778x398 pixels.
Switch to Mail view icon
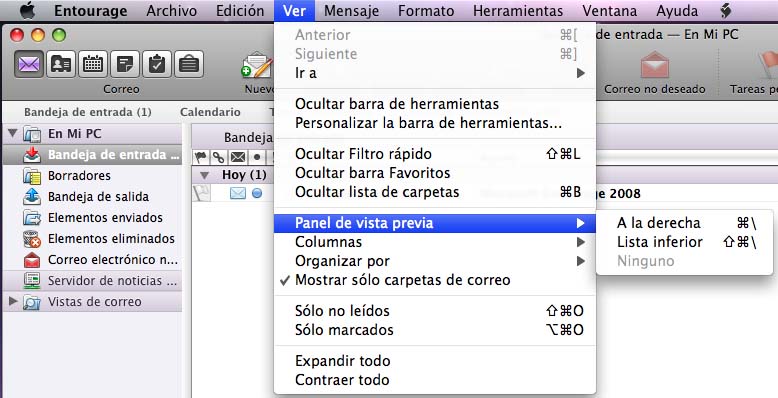coord(29,64)
